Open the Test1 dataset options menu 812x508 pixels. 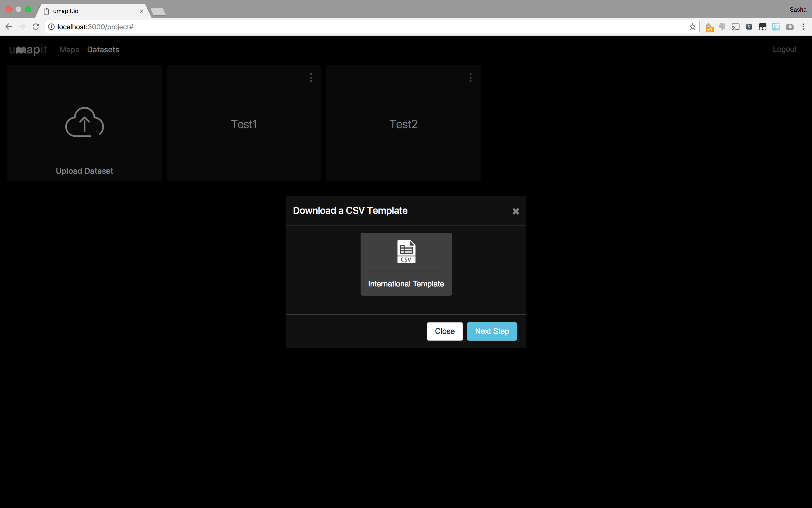311,78
